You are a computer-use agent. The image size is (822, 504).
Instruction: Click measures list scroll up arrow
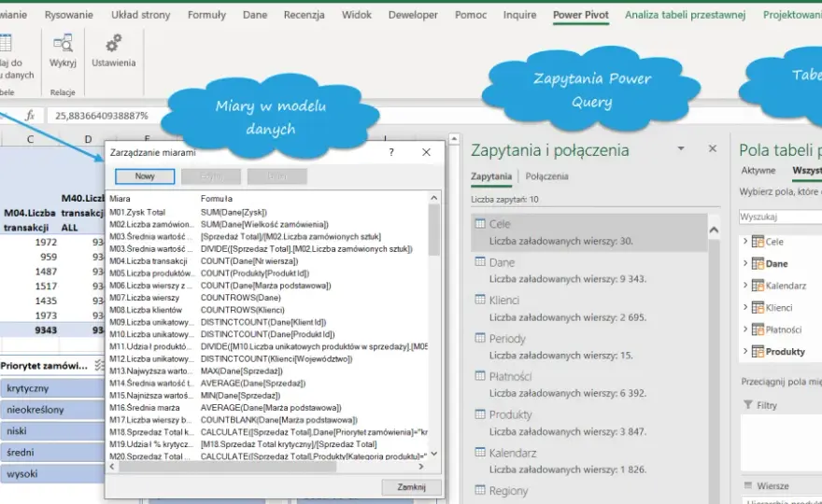434,198
